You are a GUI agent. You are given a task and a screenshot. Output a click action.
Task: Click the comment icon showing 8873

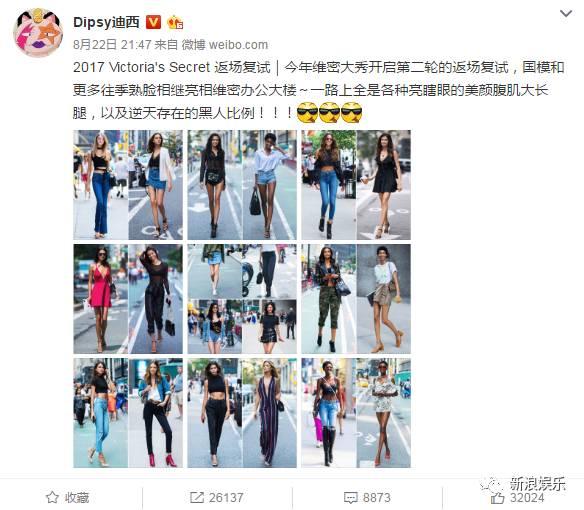click(350, 498)
